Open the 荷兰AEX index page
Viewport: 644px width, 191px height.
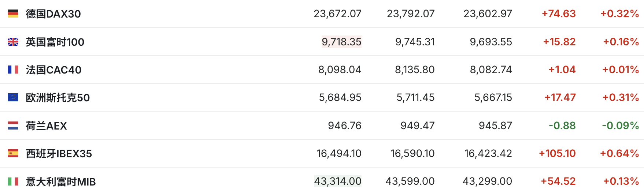[46, 126]
